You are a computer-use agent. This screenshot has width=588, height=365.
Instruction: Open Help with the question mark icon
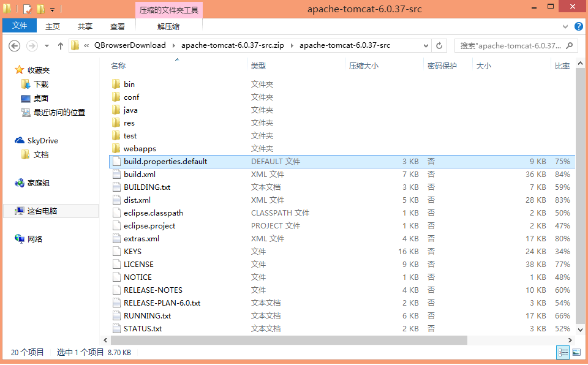(x=578, y=26)
